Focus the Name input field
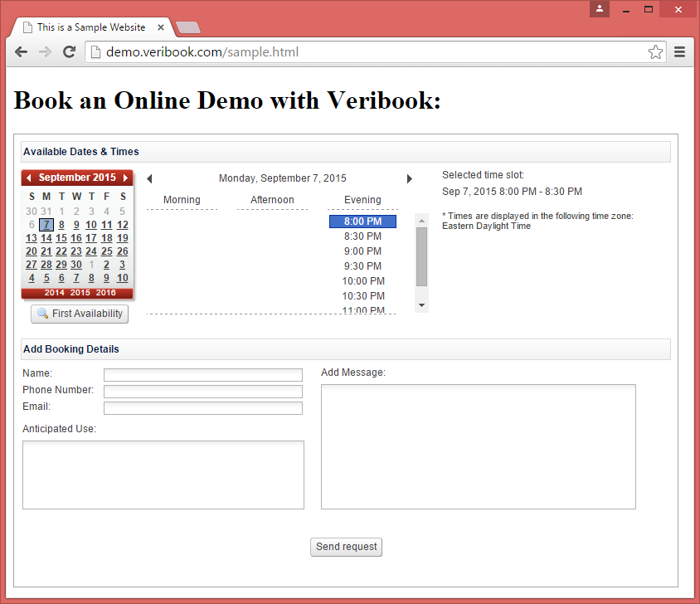The width and height of the screenshot is (700, 604). tap(203, 375)
